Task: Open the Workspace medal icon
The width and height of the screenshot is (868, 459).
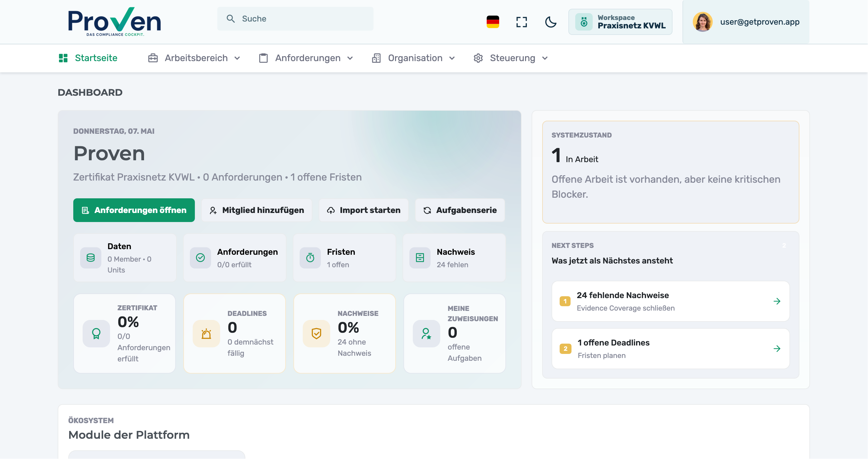Action: (x=584, y=22)
